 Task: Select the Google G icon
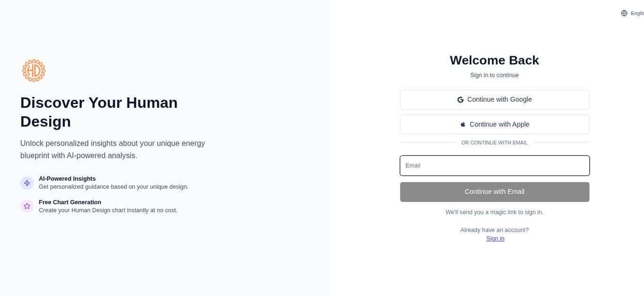[460, 99]
